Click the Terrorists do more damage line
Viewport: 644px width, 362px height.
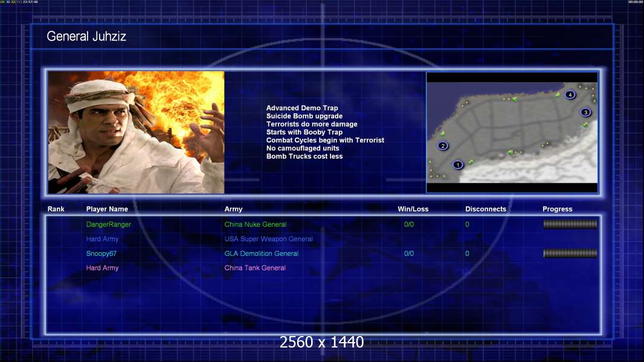click(312, 124)
